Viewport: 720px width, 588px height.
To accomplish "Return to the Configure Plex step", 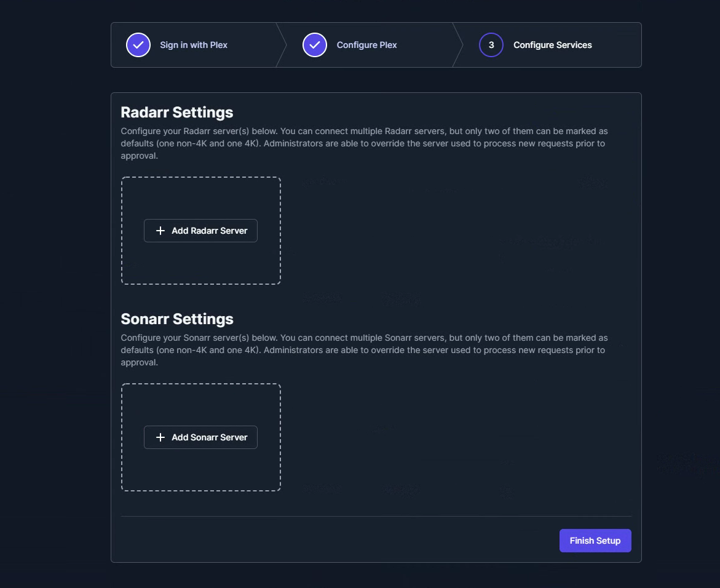I will point(366,45).
